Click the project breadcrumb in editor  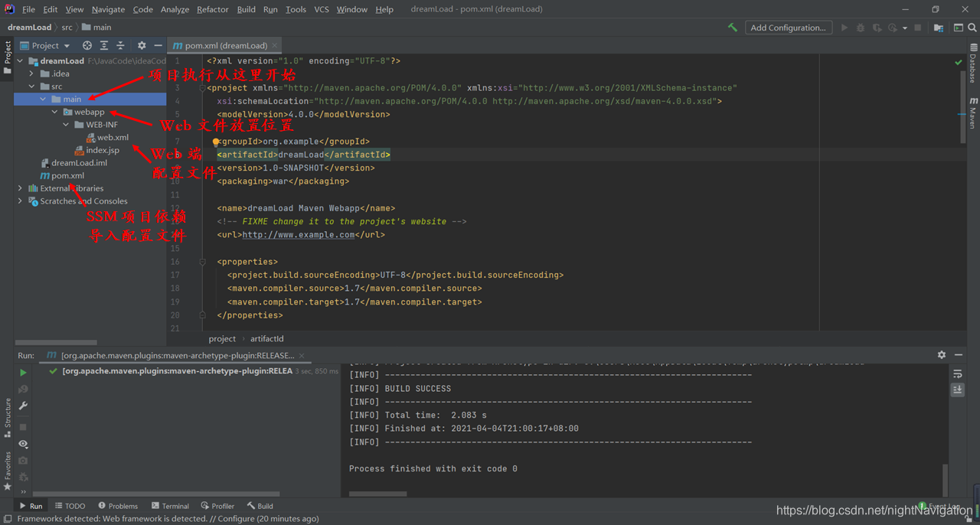[x=222, y=338]
